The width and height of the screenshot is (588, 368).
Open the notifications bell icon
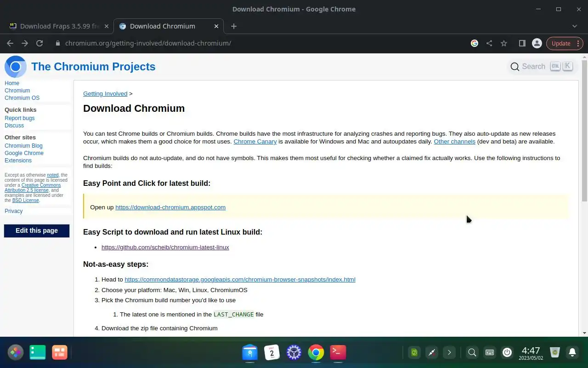(572, 352)
